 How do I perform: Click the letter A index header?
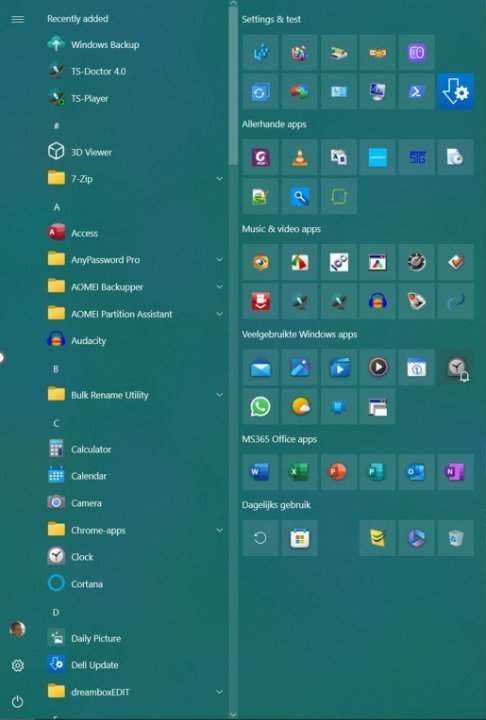point(57,207)
